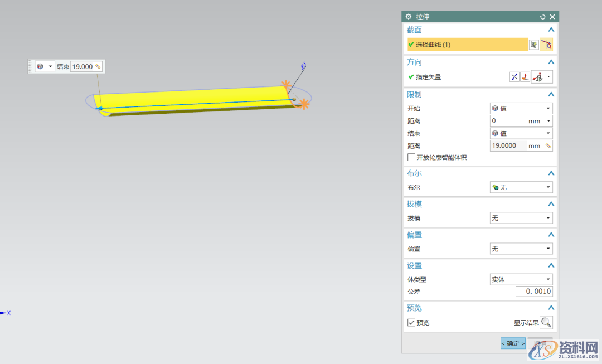Enable the 开放轮廓智能体积 checkbox
This screenshot has width=602, height=364.
click(x=411, y=158)
